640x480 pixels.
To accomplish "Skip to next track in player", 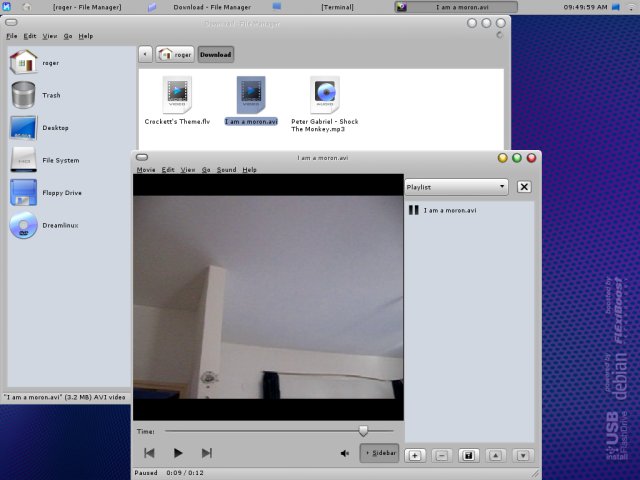I will (x=207, y=453).
